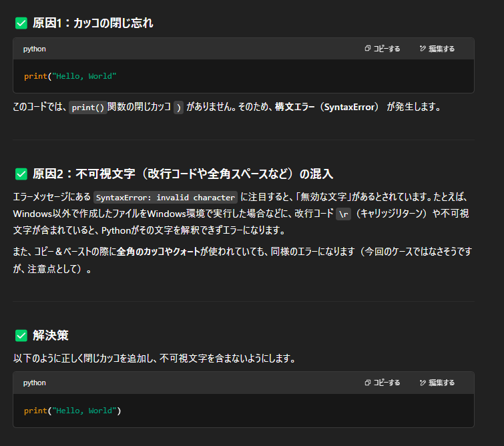The width and height of the screenshot is (504, 446).
Task: Click the corrected print code line with closing parenthesis
Action: pyautogui.click(x=72, y=411)
